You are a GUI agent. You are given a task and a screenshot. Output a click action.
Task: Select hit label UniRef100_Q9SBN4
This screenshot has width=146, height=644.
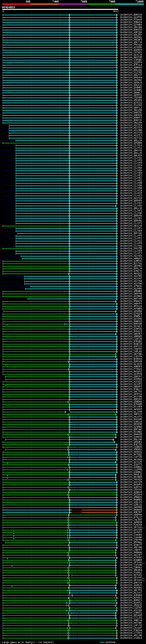point(131,143)
